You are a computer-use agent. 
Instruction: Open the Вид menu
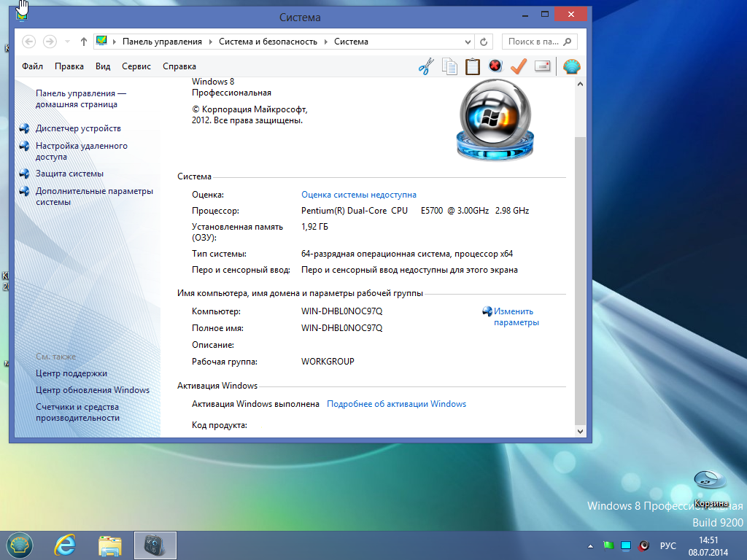103,66
